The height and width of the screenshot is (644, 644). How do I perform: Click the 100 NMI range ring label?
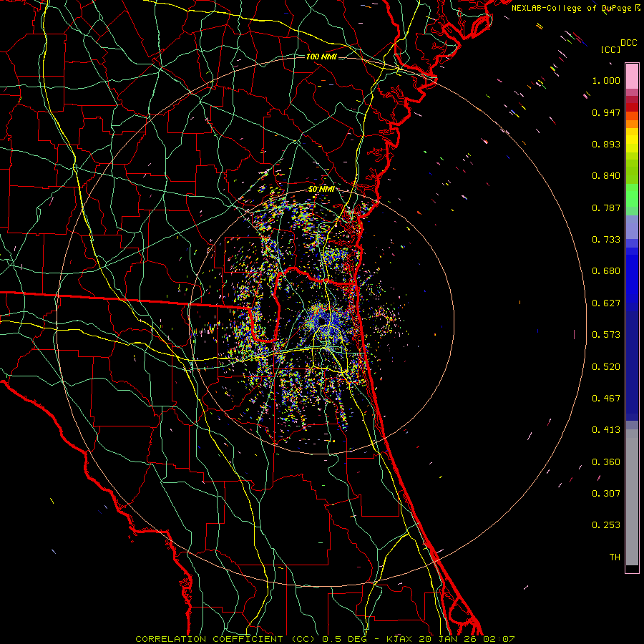(x=321, y=57)
